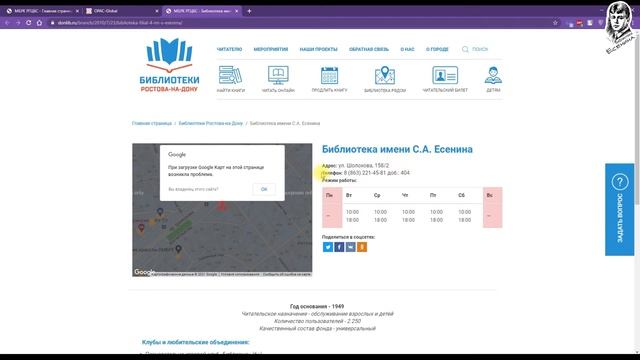Select the Пн column in schedule
The width and height of the screenshot is (640, 360).
[332, 207]
